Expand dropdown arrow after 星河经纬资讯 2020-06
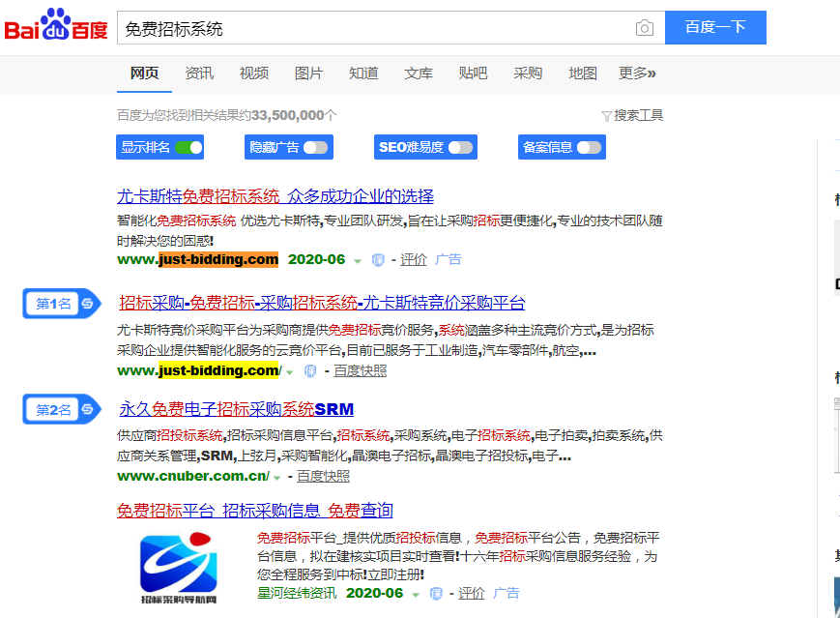The width and height of the screenshot is (840, 618). [x=416, y=595]
